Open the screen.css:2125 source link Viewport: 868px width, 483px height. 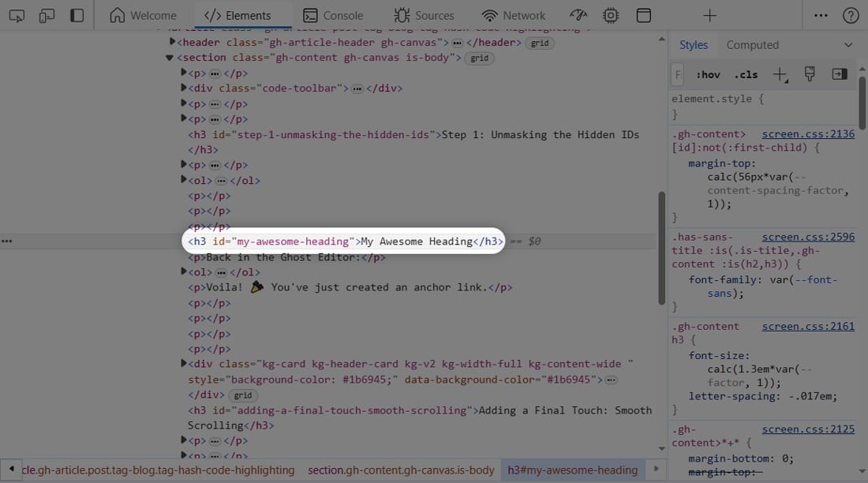[x=808, y=429]
